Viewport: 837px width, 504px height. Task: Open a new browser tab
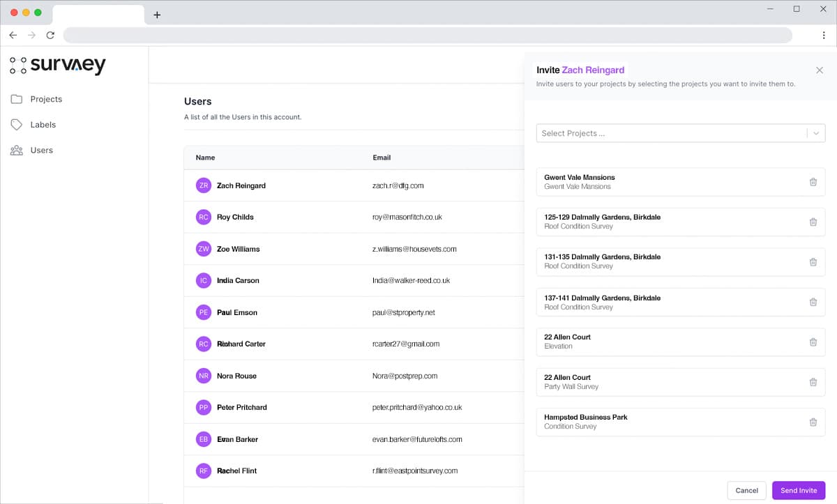pyautogui.click(x=157, y=15)
